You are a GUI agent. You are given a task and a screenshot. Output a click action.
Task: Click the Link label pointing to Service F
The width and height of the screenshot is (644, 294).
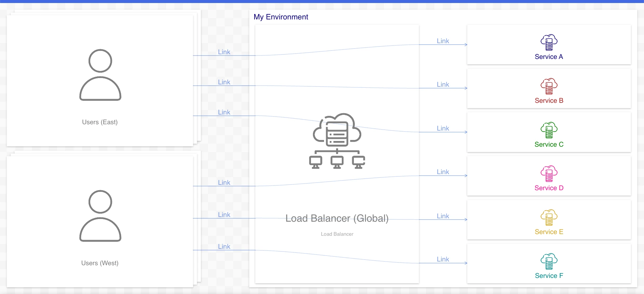click(x=443, y=259)
